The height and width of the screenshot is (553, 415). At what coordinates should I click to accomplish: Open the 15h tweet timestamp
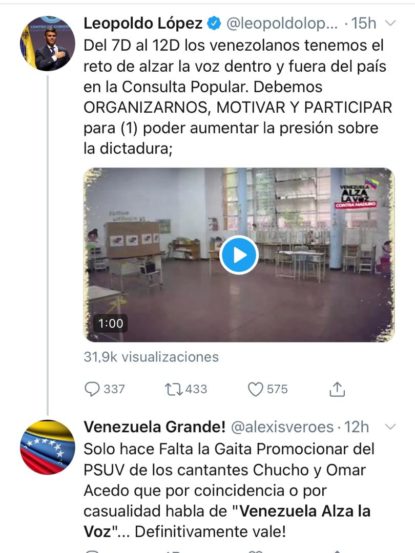pyautogui.click(x=364, y=24)
